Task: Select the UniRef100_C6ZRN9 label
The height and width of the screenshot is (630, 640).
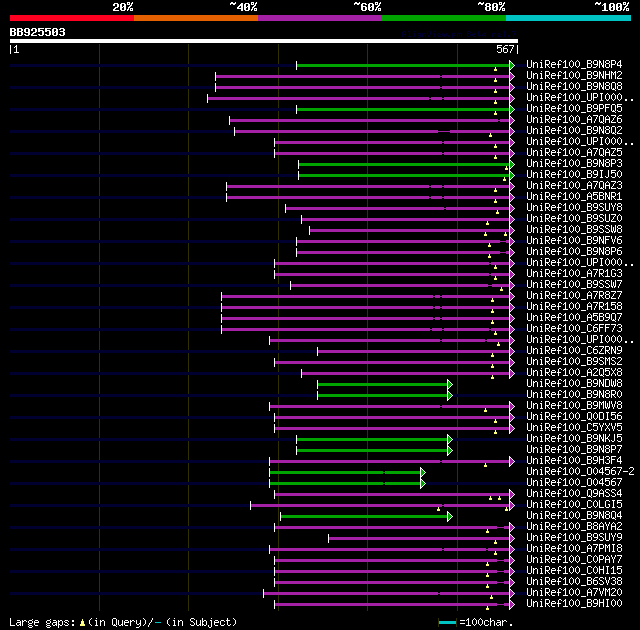Action: tap(574, 351)
